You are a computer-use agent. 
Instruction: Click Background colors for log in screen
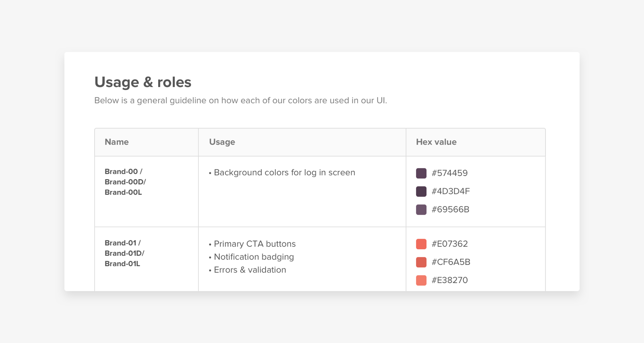pyautogui.click(x=284, y=173)
